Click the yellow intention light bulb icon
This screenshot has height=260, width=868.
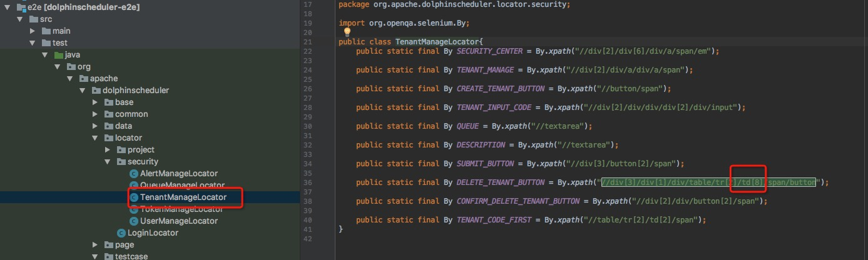tap(347, 31)
